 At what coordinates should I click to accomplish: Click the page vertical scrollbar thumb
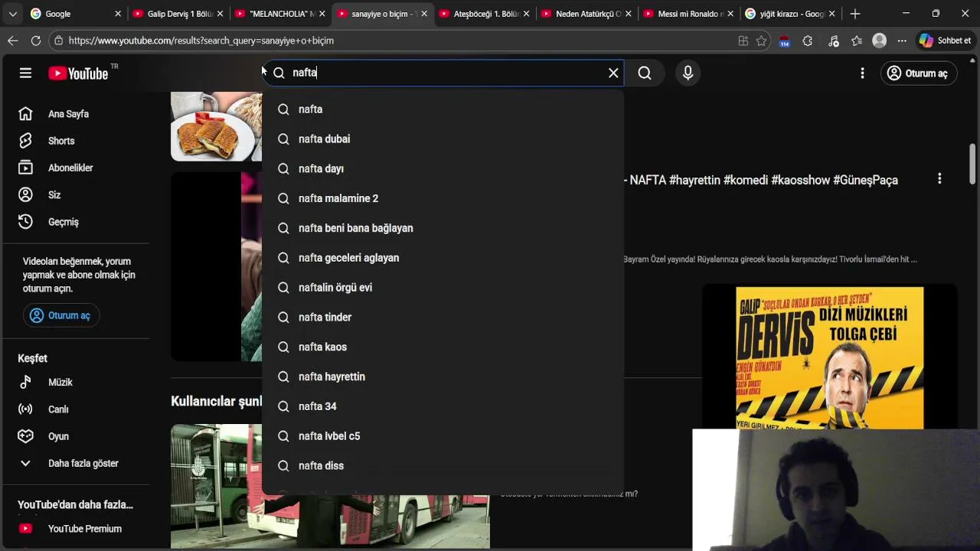973,163
